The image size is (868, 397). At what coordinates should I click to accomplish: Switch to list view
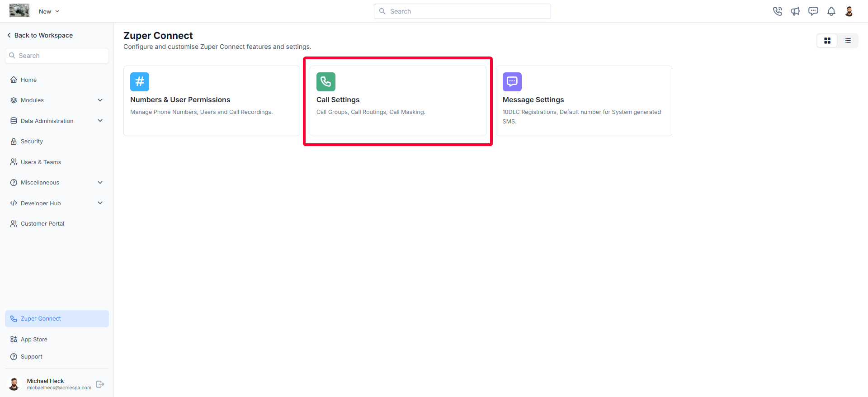pos(848,41)
